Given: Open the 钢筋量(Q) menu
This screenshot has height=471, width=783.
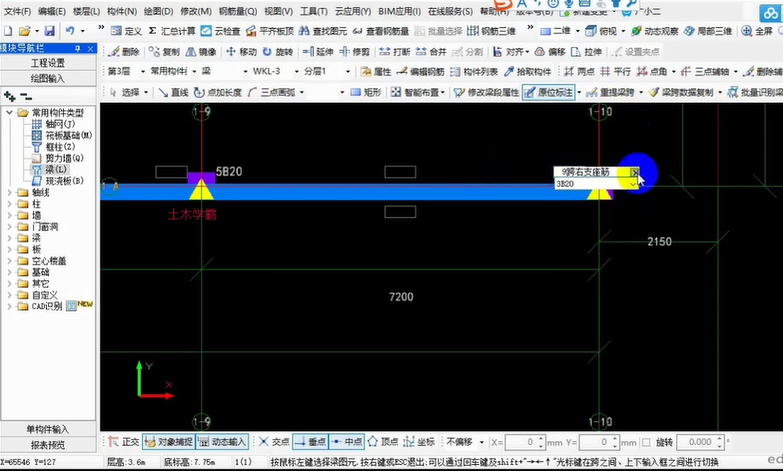Looking at the screenshot, I should pyautogui.click(x=238, y=11).
